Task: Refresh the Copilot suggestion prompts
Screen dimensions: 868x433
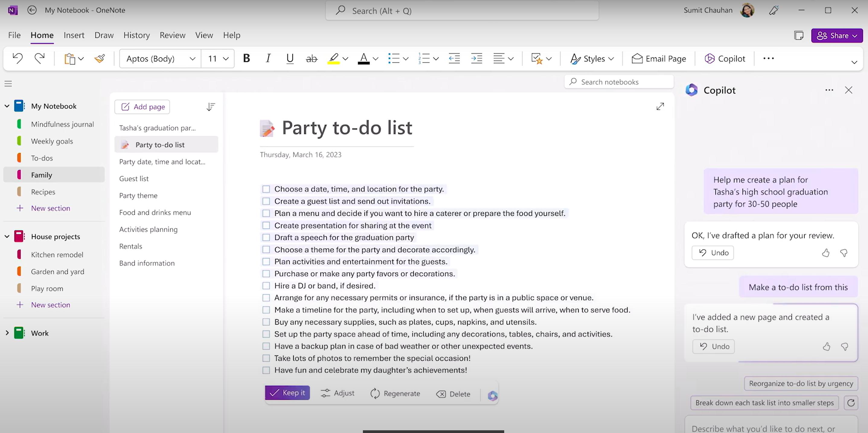Action: 851,403
